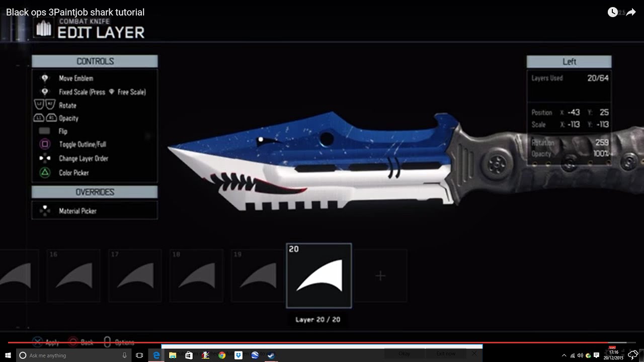Click the Controls panel header
644x362 pixels.
tap(95, 61)
